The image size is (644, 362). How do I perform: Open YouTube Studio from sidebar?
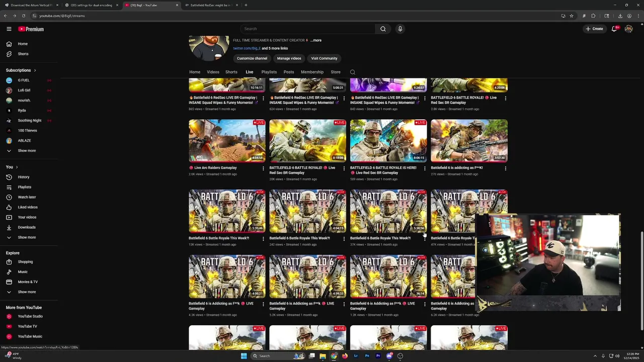tap(29, 316)
